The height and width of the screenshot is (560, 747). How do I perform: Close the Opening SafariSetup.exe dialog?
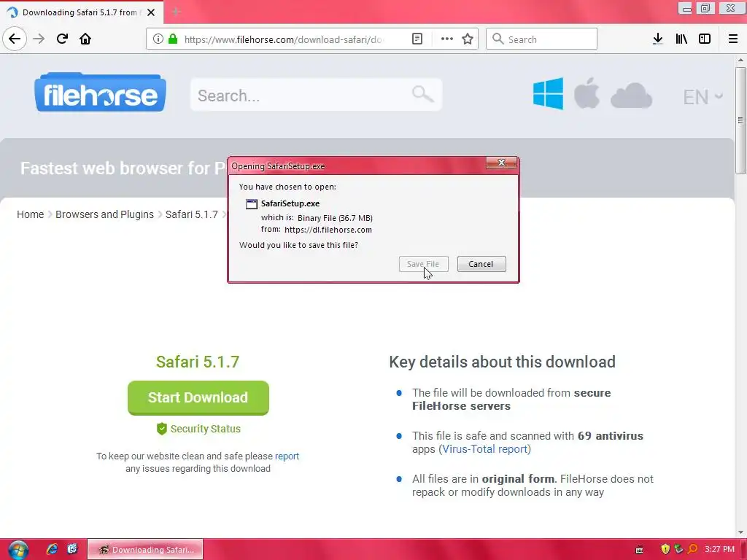tap(501, 163)
